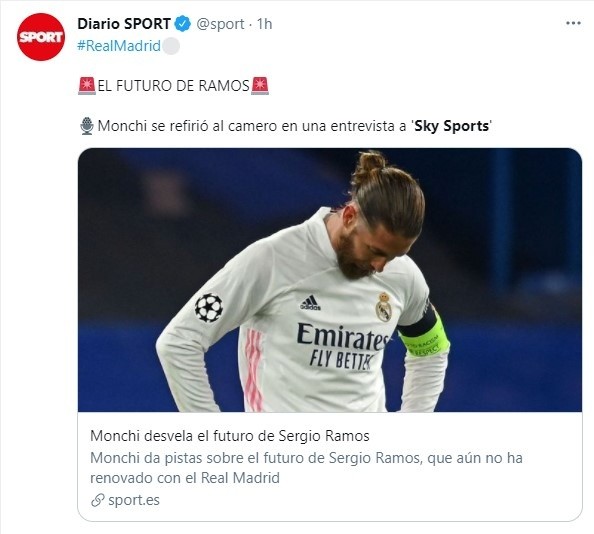Click the siren emoji before EL FUTURO

pos(87,86)
